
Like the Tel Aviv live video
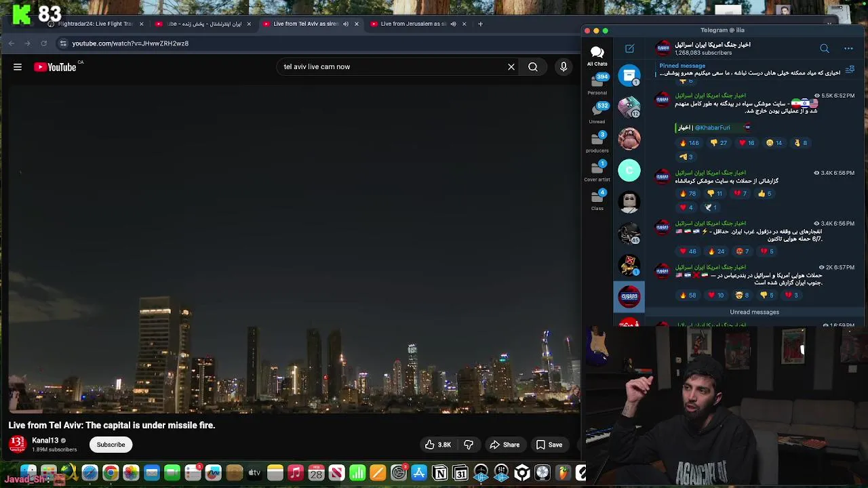(x=438, y=445)
